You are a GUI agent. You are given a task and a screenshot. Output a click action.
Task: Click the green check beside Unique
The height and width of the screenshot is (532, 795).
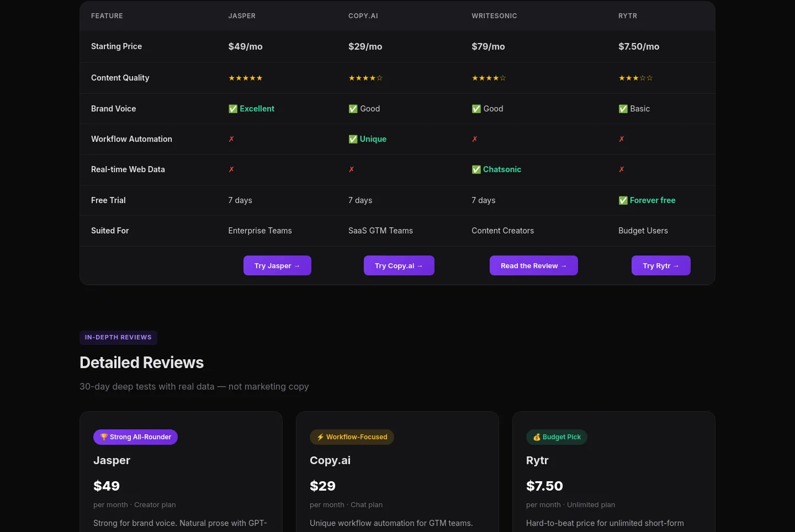click(353, 139)
